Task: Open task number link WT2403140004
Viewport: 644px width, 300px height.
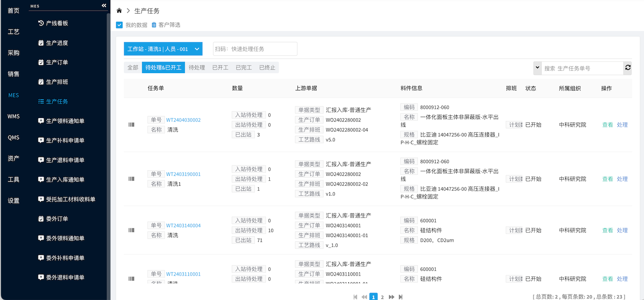Action: tap(183, 225)
